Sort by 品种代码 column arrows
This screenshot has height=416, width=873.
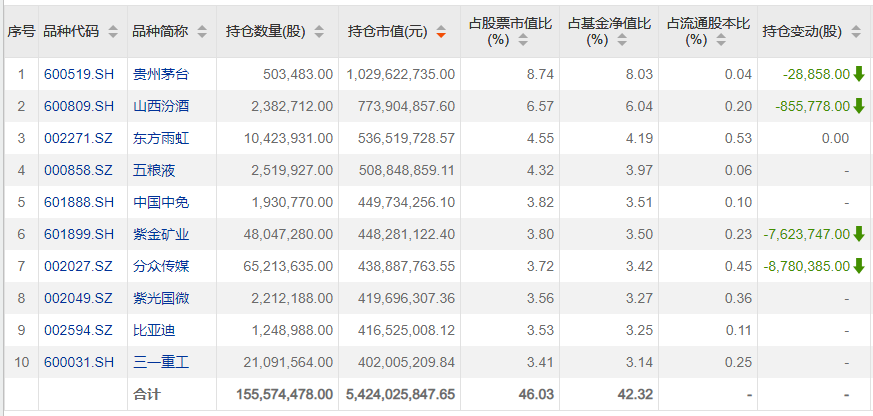click(113, 32)
